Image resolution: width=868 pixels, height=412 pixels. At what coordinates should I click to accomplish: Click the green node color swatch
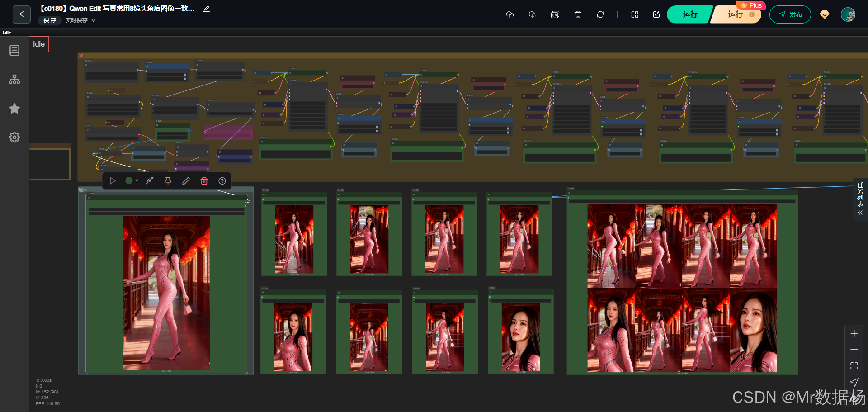(129, 180)
